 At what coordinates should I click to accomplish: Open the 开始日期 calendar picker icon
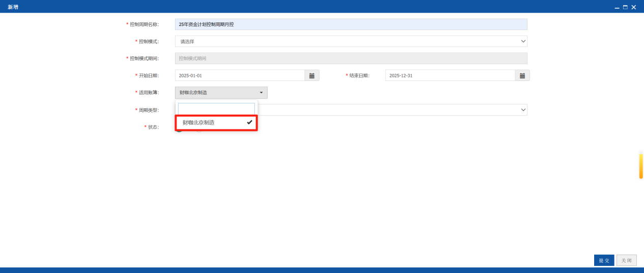[x=312, y=75]
